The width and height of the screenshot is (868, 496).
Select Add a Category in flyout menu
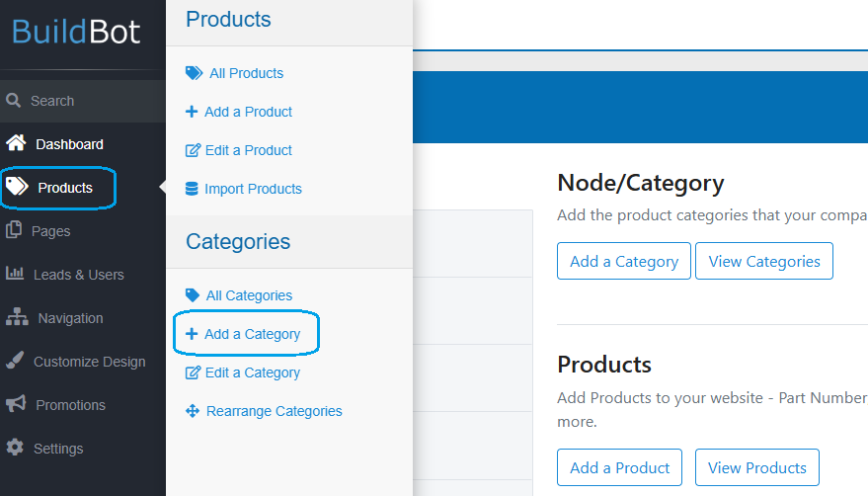point(243,334)
